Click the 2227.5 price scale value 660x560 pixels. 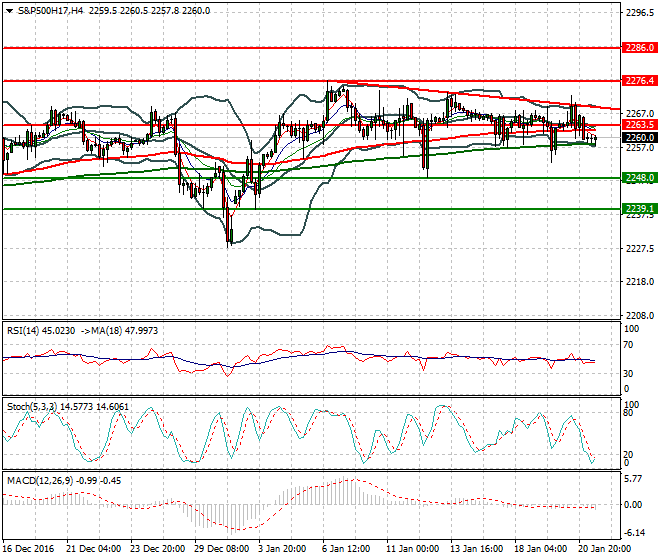coord(640,249)
